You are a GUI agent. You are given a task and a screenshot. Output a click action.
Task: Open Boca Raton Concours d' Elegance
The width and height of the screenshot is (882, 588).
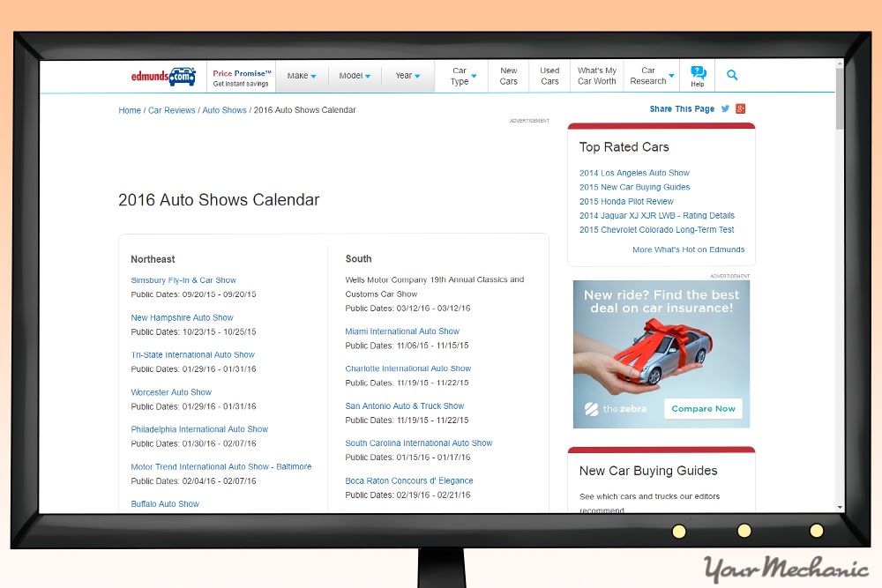point(409,480)
